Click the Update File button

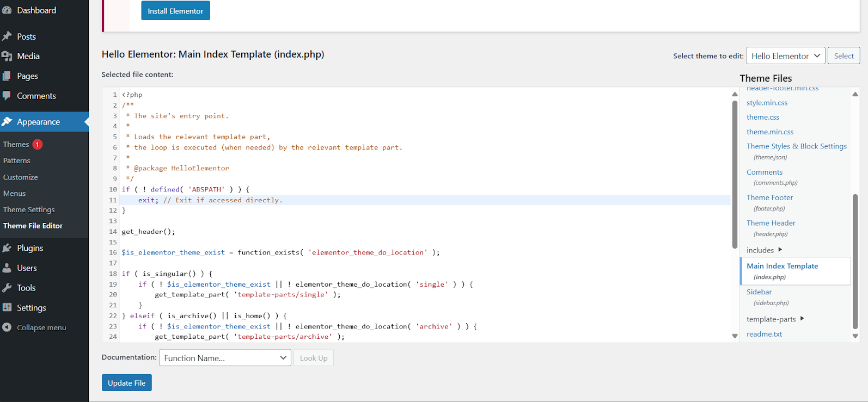127,383
